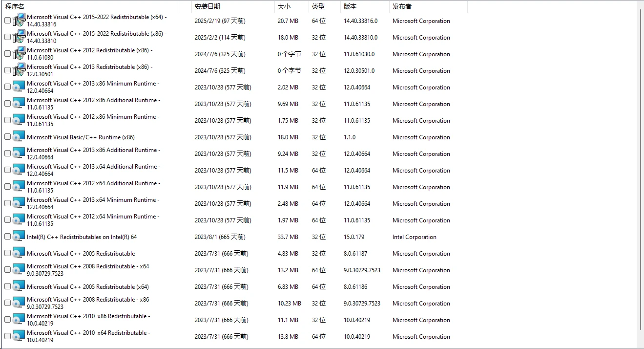
Task: Check box beside Visual C++ 2008 Redistributable - x86
Action: (x=7, y=303)
